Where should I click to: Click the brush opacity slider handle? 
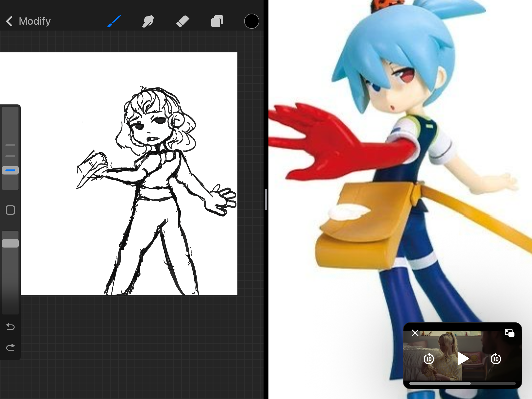pyautogui.click(x=10, y=243)
